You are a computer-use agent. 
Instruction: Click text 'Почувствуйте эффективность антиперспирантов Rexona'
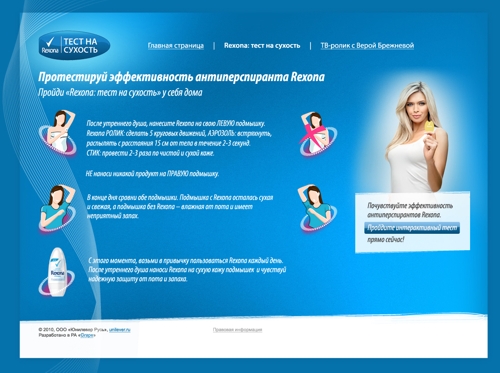[x=410, y=210]
